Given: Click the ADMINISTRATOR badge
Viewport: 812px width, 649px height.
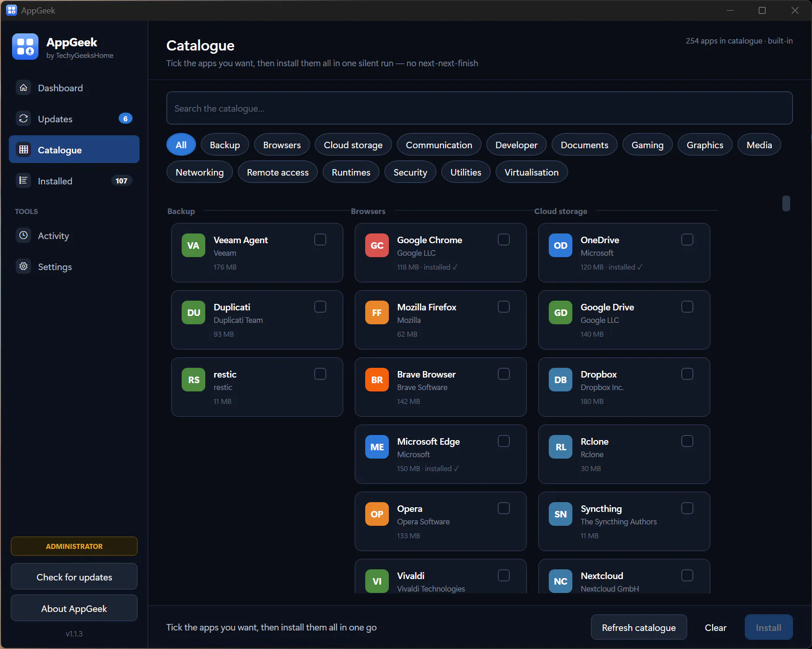Looking at the screenshot, I should pos(74,546).
